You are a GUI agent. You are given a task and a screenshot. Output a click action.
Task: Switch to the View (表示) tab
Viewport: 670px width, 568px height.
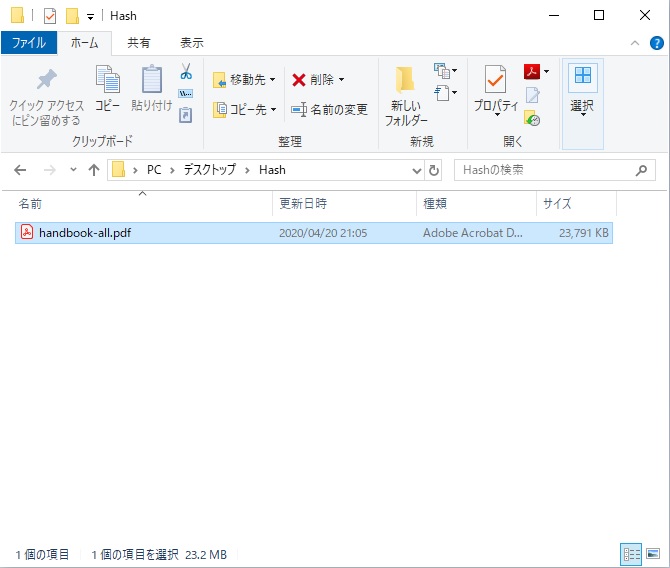point(192,43)
